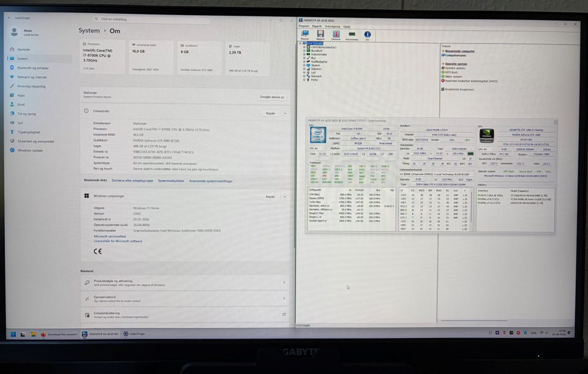
Task: Open the Hjælp menu in HWiNFO
Action: click(x=347, y=26)
